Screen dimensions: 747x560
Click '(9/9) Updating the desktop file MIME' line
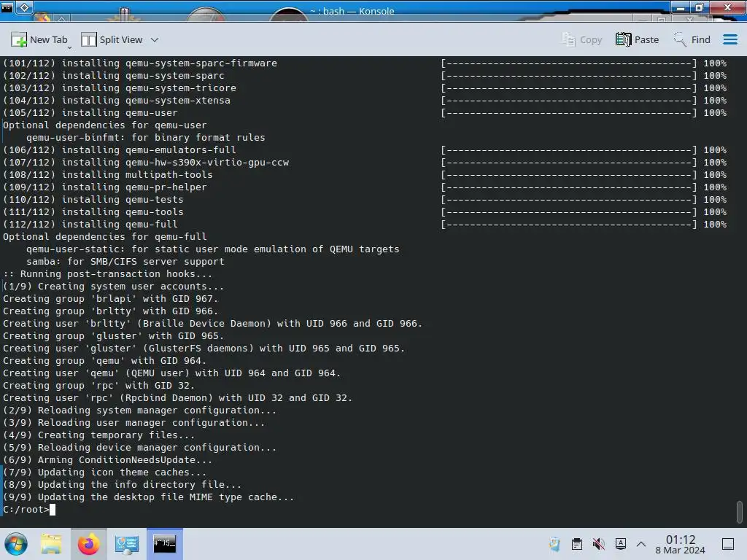149,497
